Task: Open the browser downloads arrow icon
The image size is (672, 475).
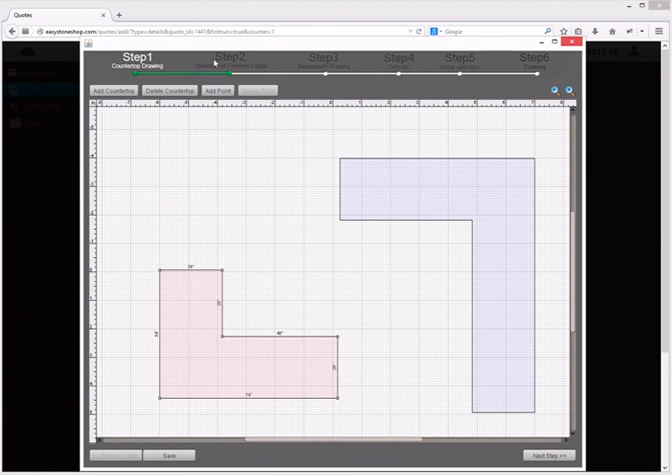Action: click(x=595, y=31)
